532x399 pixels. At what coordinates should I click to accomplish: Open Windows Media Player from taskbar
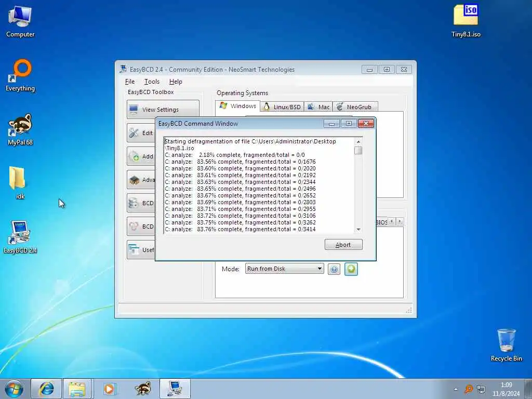pyautogui.click(x=110, y=389)
